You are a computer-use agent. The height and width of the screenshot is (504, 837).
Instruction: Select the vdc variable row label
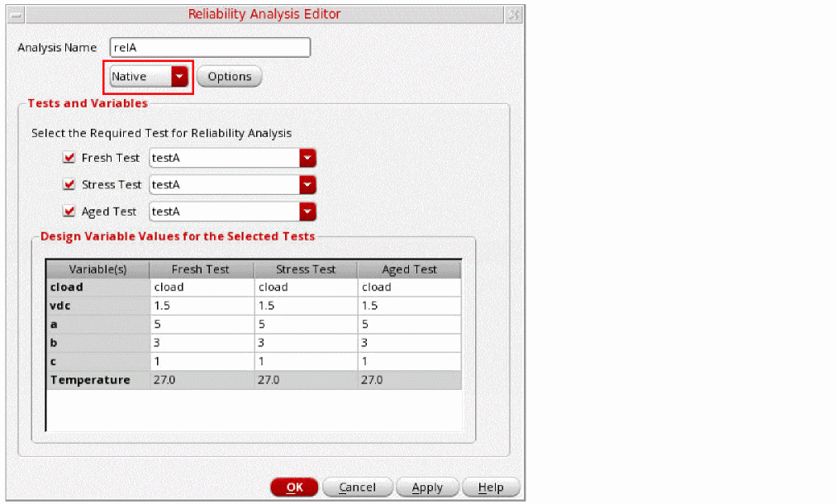(97, 306)
